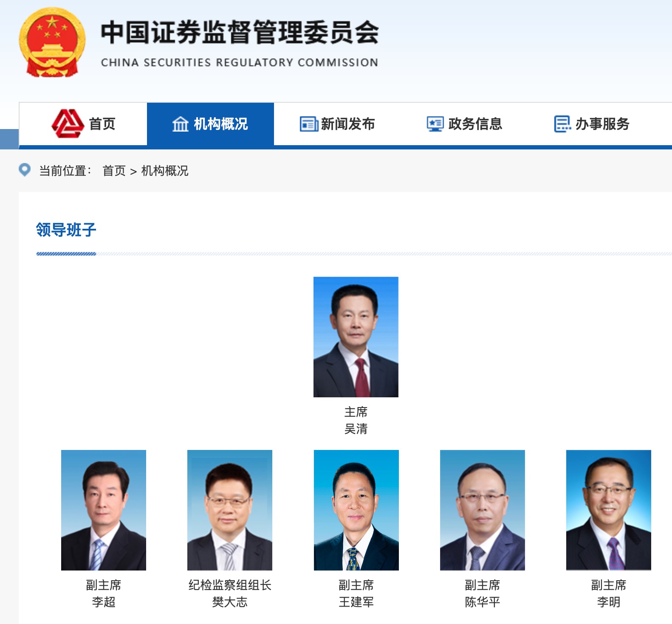Select the 机构概况 navigation tab
The image size is (672, 624).
click(210, 124)
